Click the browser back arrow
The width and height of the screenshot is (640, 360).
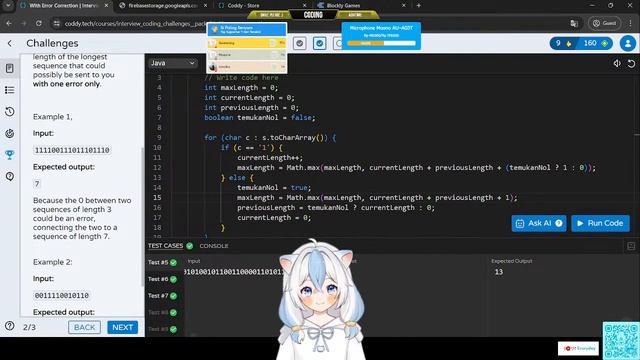9,23
